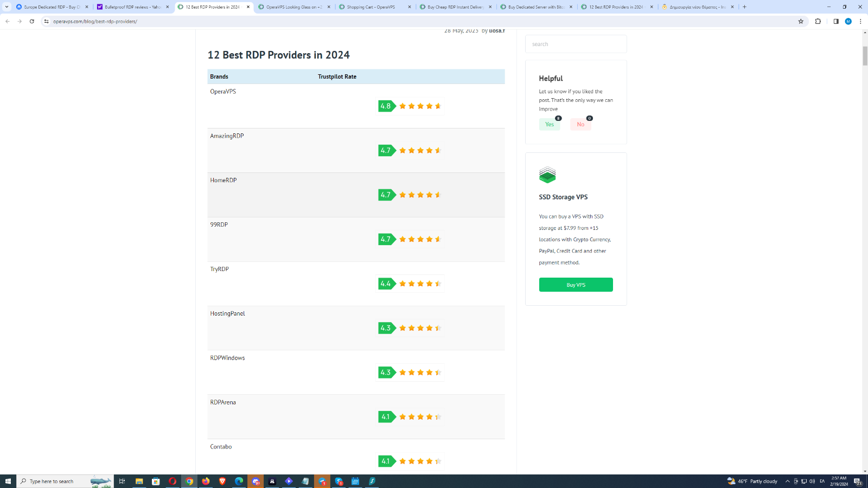Open the Chrome side panel
Screen dimensions: 868x488
[836, 21]
